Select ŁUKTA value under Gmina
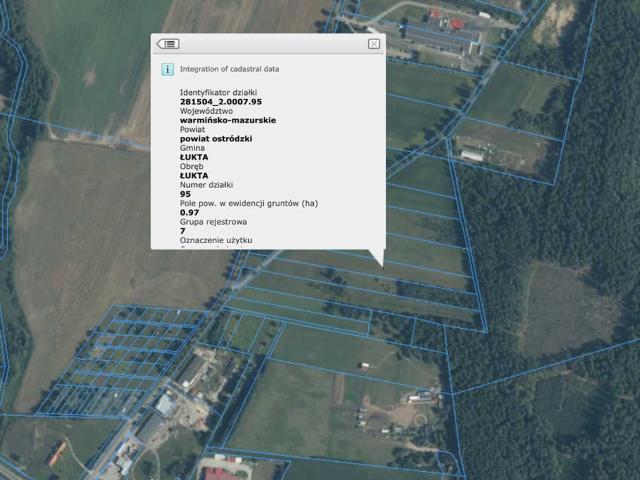Screen dimensions: 640x480 pyautogui.click(x=194, y=157)
